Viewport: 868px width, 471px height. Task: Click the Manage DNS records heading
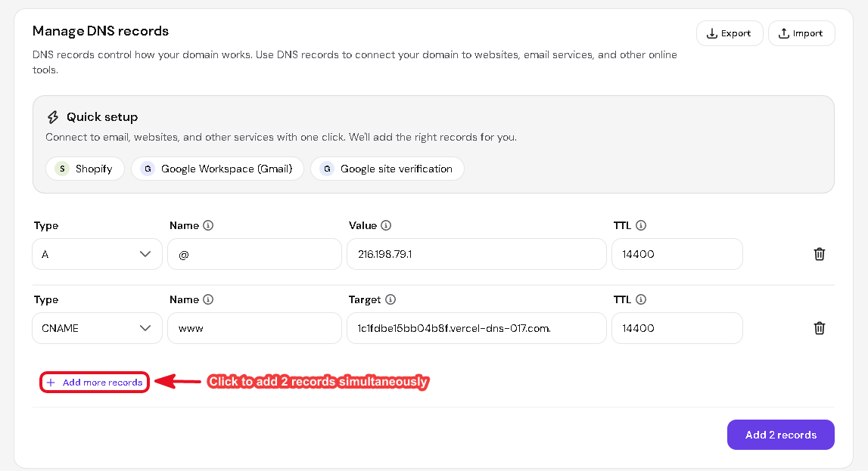coord(100,31)
